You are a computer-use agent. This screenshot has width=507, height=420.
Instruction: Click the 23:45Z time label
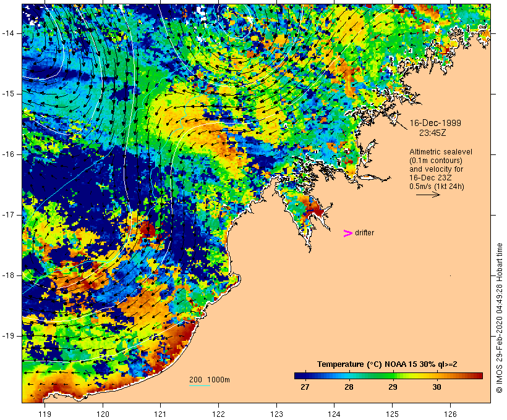click(433, 133)
